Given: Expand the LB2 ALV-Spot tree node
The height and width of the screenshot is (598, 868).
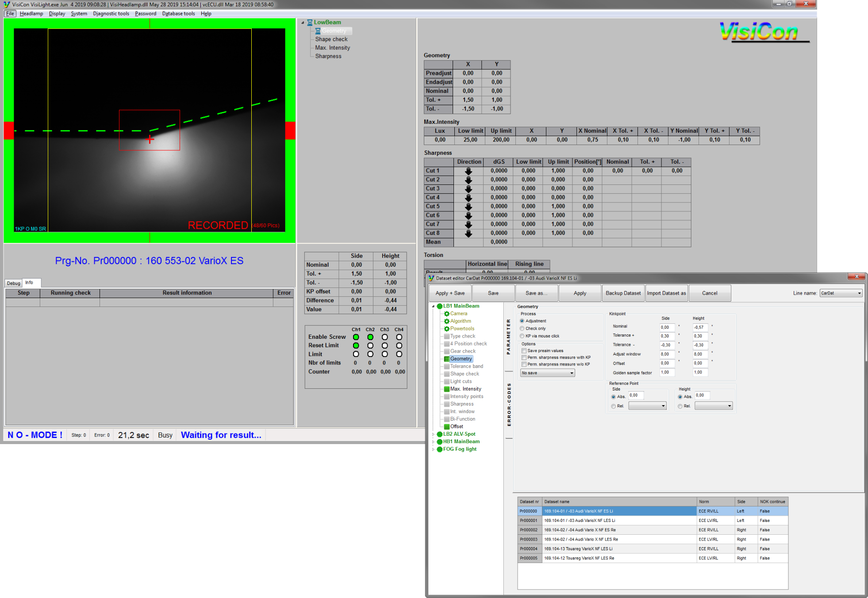Looking at the screenshot, I should [433, 434].
